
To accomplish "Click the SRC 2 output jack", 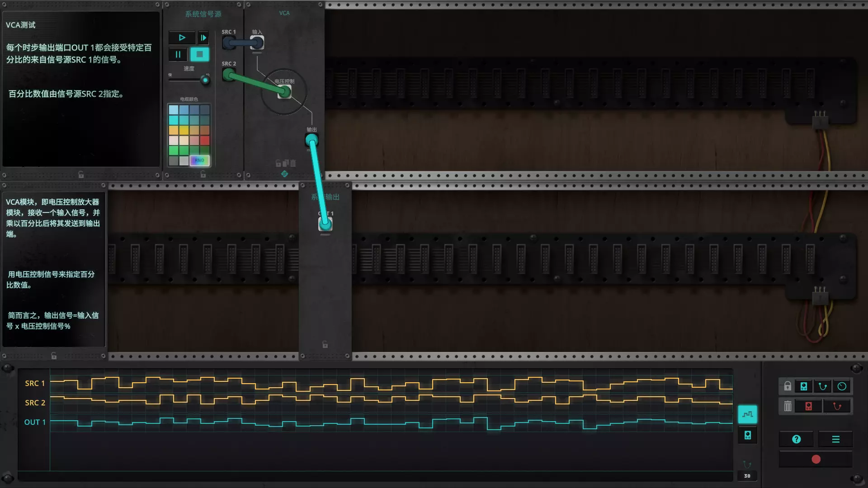I will click(x=229, y=75).
